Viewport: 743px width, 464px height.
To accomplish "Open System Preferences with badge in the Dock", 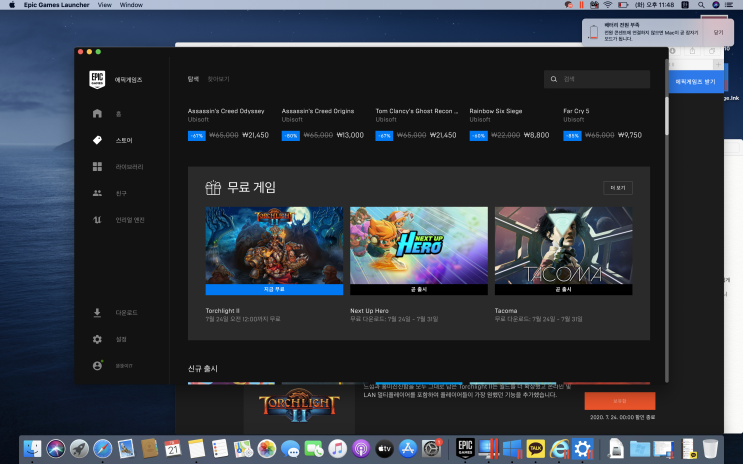I will [x=432, y=448].
